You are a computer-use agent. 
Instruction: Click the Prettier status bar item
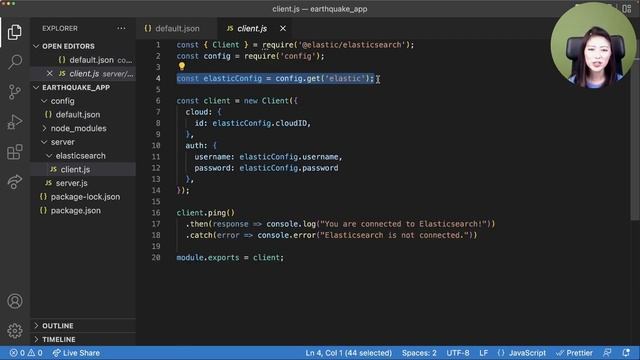[x=574, y=353]
